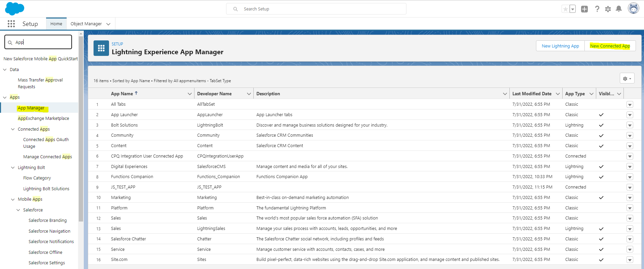This screenshot has height=269, width=644.
Task: Expand the Object Manager tab chevron
Action: tap(108, 24)
